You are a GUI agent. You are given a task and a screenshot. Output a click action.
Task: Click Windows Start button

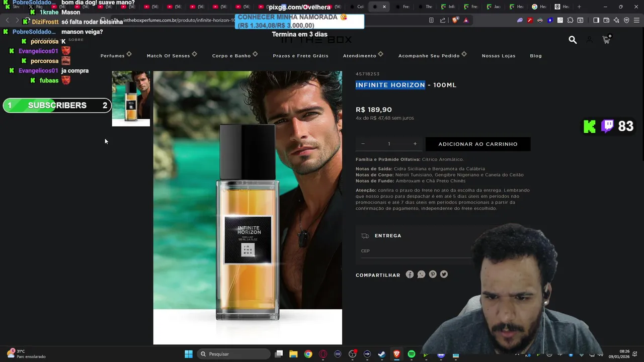coord(188,354)
